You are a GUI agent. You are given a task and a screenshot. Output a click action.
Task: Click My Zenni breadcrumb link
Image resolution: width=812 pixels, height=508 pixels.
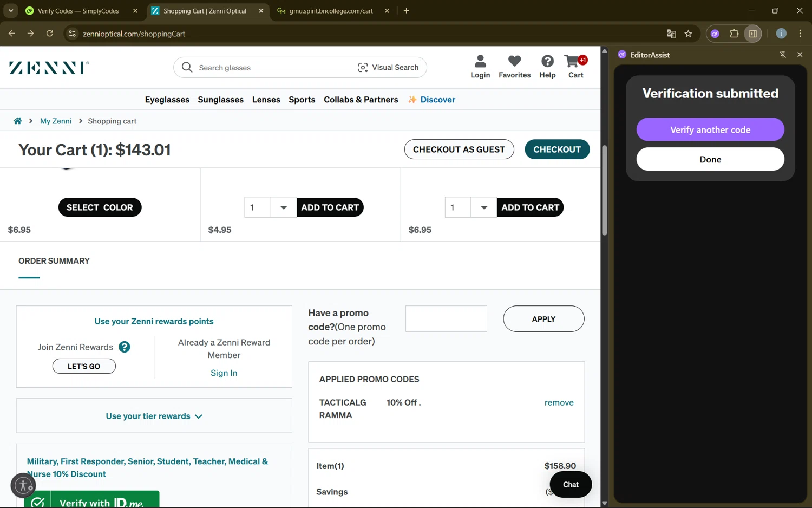(x=56, y=121)
